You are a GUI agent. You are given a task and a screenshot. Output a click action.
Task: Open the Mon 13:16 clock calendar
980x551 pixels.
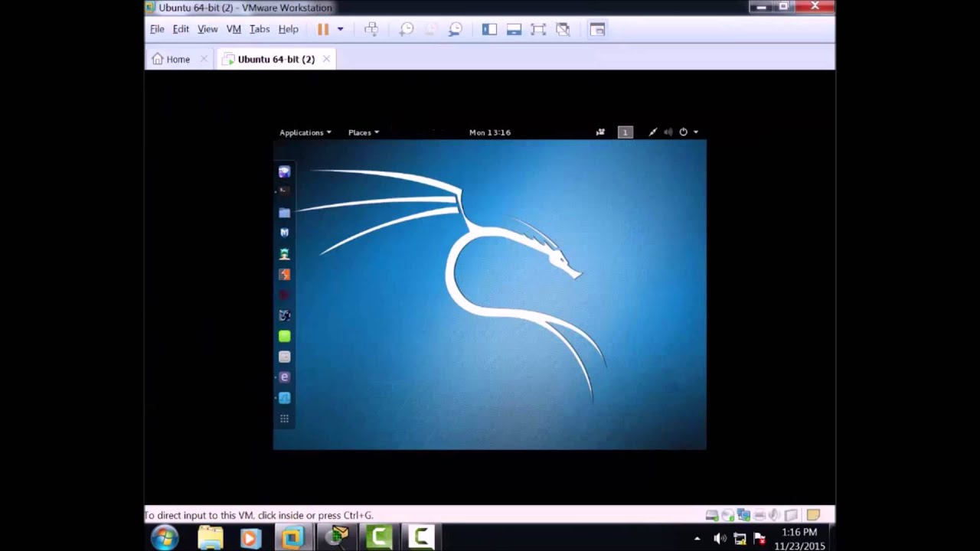pyautogui.click(x=490, y=132)
